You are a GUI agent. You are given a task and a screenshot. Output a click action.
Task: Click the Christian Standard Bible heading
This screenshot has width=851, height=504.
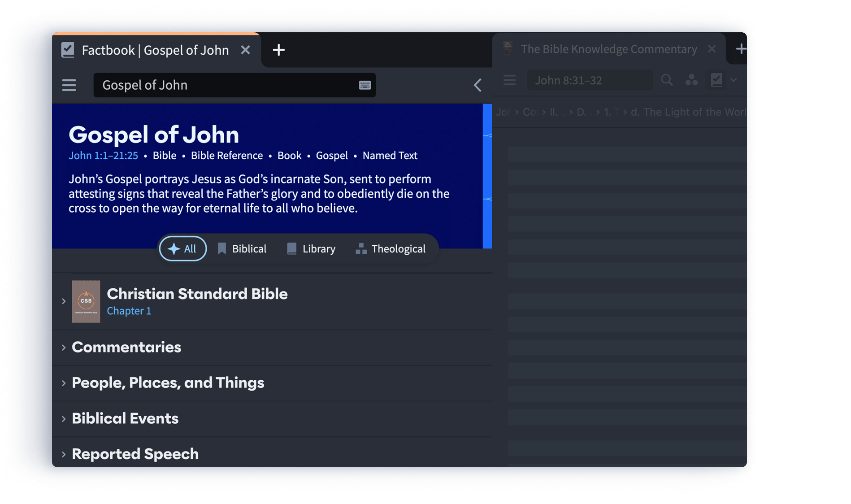(x=197, y=294)
